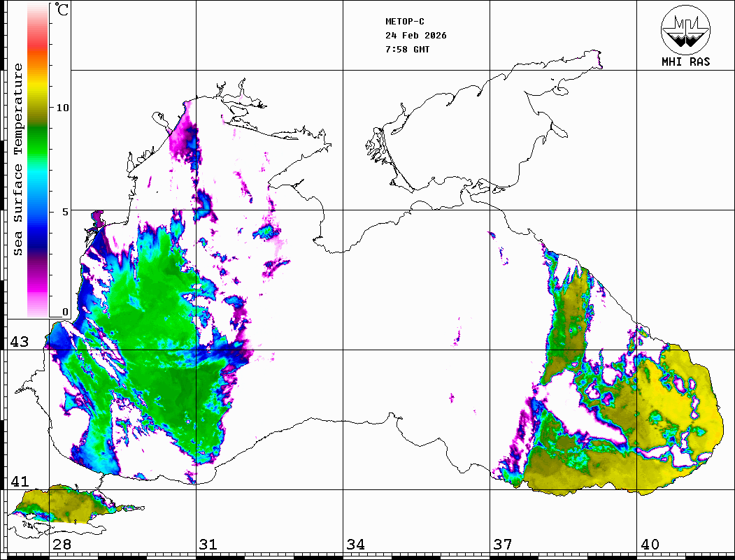Click the 10 tick label on temperature scale
This screenshot has height=560, width=735.
click(x=63, y=108)
